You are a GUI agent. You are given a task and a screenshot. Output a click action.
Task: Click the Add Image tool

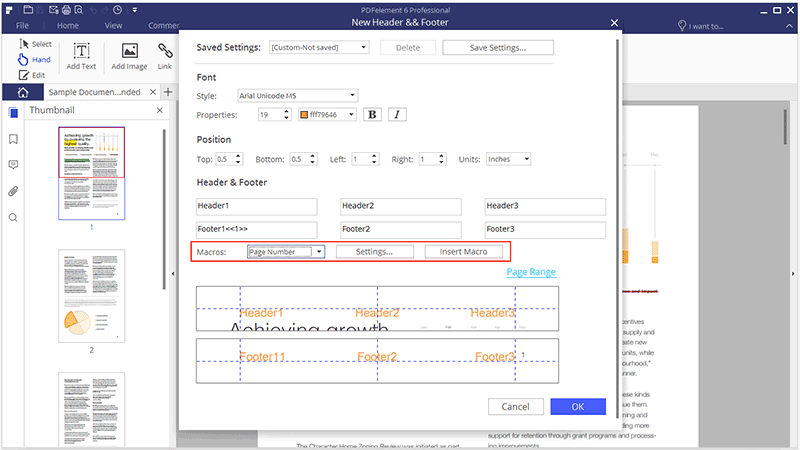click(x=129, y=57)
